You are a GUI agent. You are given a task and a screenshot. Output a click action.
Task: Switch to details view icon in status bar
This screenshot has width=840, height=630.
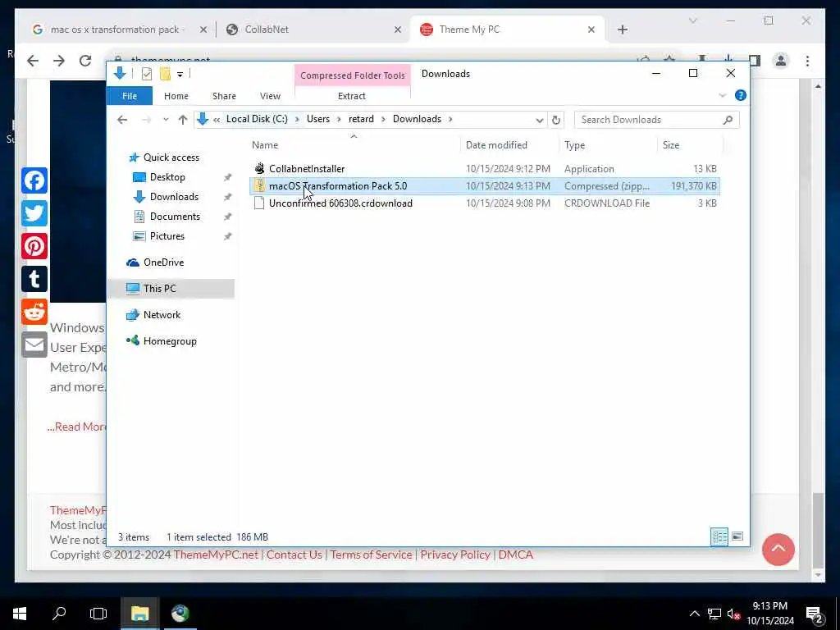coord(719,536)
